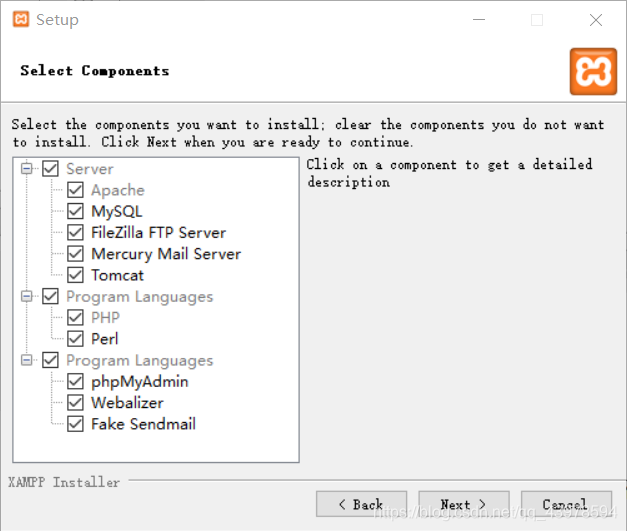Uncheck the FileZilla FTP Server component
The height and width of the screenshot is (531, 627).
coord(75,232)
